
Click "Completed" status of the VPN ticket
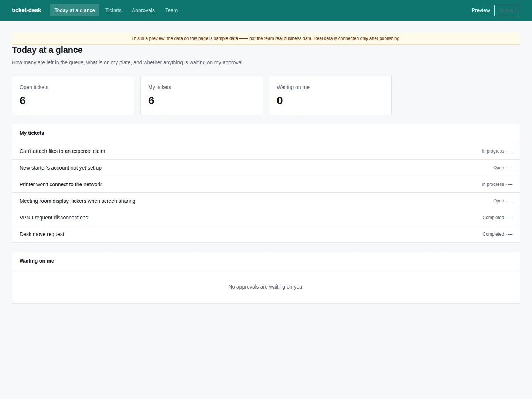493,218
